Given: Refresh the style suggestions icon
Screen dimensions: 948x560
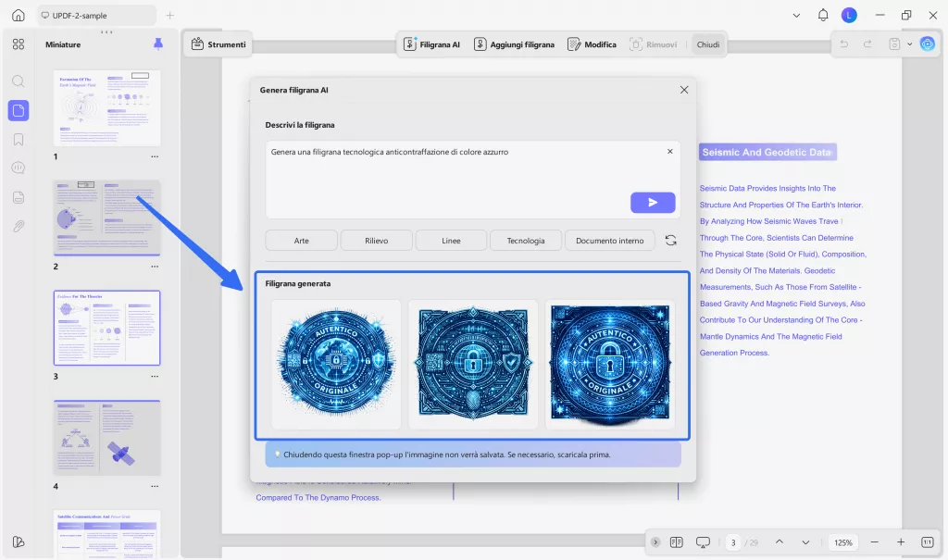Looking at the screenshot, I should pyautogui.click(x=670, y=240).
